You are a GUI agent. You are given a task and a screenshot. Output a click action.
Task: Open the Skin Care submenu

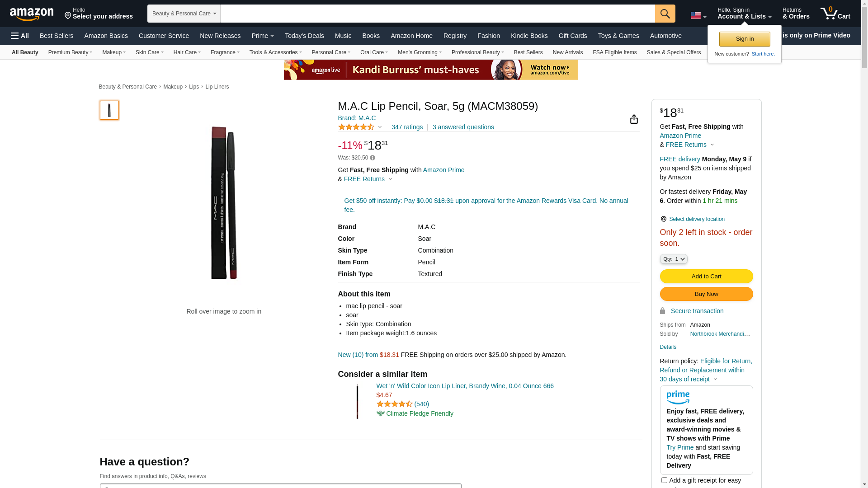(x=149, y=52)
